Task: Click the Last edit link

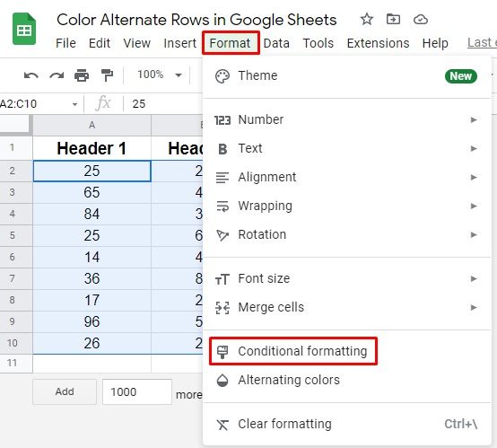Action: (x=482, y=42)
